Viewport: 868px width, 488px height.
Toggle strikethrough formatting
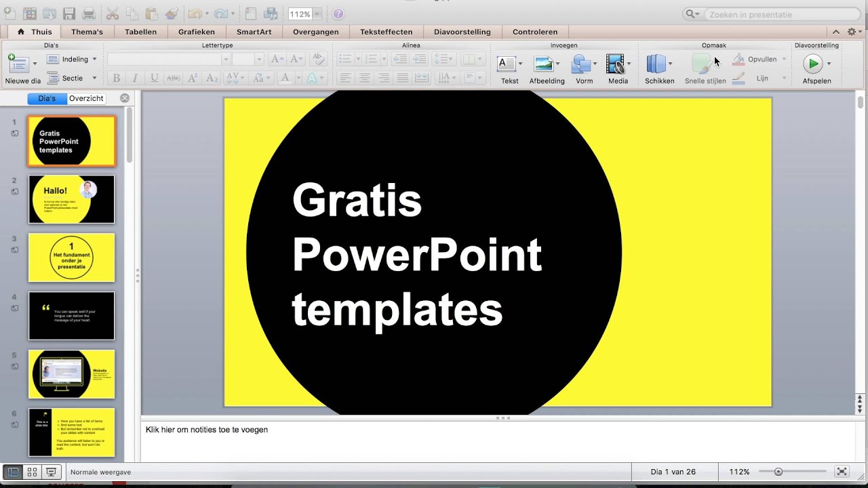173,78
